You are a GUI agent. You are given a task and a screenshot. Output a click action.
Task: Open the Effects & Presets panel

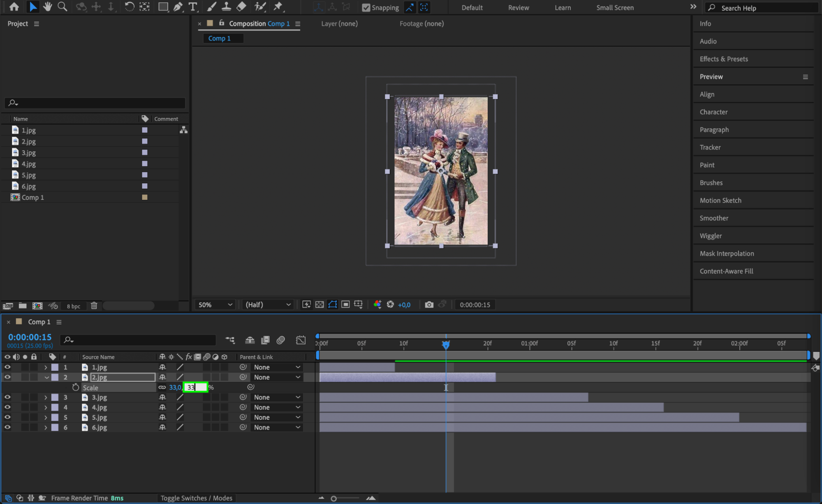click(723, 59)
